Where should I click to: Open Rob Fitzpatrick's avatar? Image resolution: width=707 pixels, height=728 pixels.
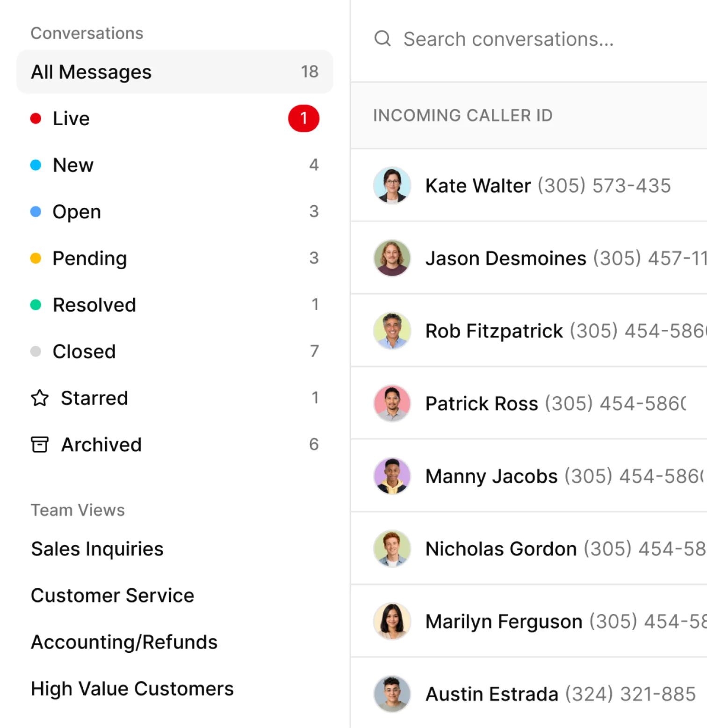[x=392, y=331]
